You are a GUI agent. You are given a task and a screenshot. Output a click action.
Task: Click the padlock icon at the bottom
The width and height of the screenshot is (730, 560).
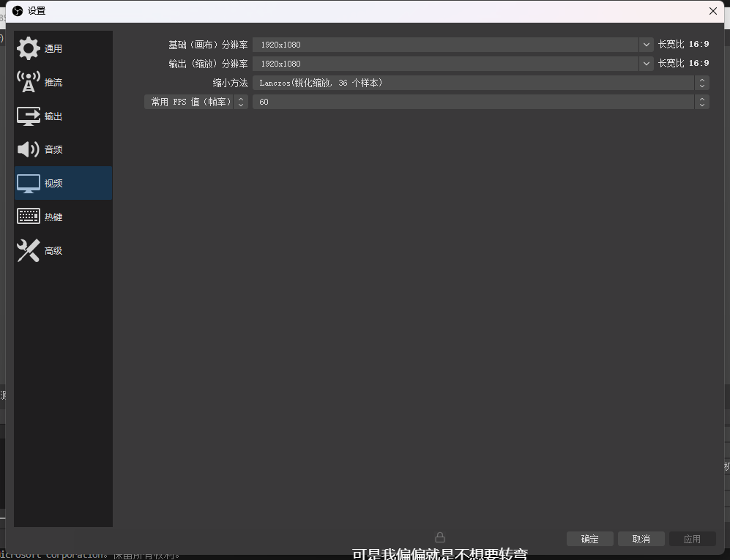(440, 537)
